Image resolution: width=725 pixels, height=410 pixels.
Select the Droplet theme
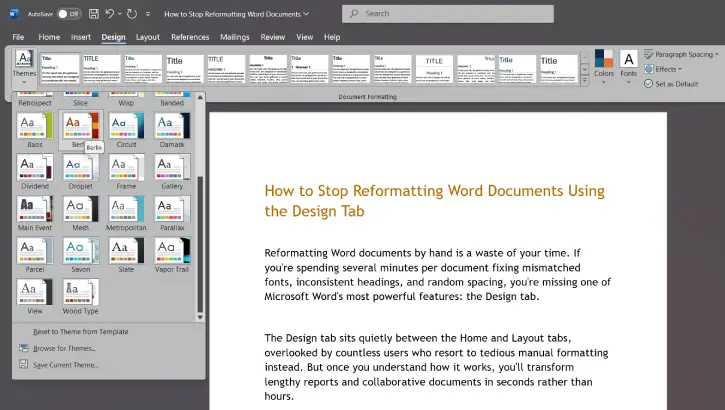[x=80, y=172]
